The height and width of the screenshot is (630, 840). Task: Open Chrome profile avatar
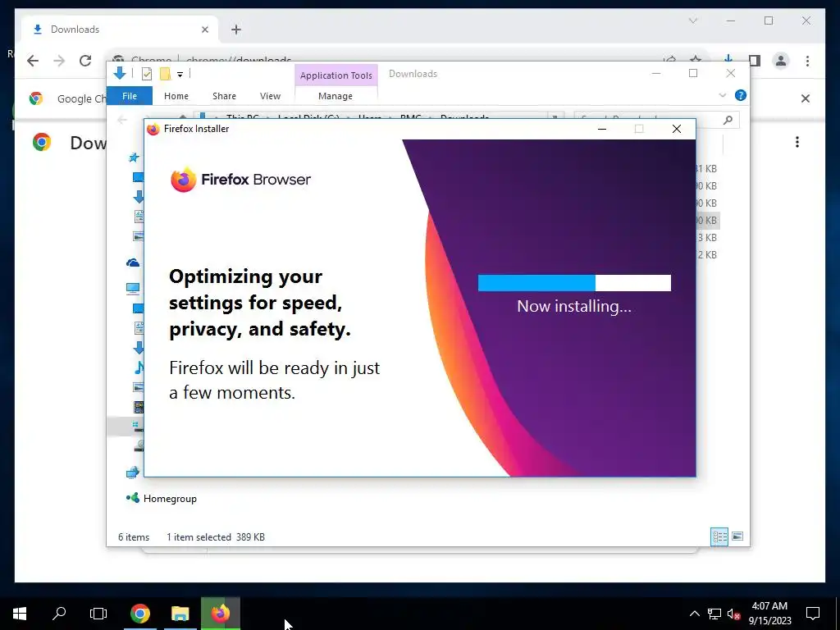click(781, 61)
